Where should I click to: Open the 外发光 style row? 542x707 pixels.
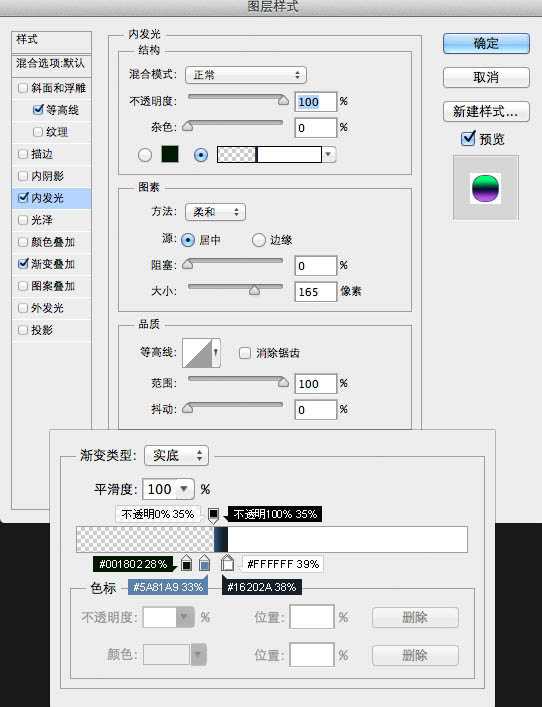click(51, 308)
